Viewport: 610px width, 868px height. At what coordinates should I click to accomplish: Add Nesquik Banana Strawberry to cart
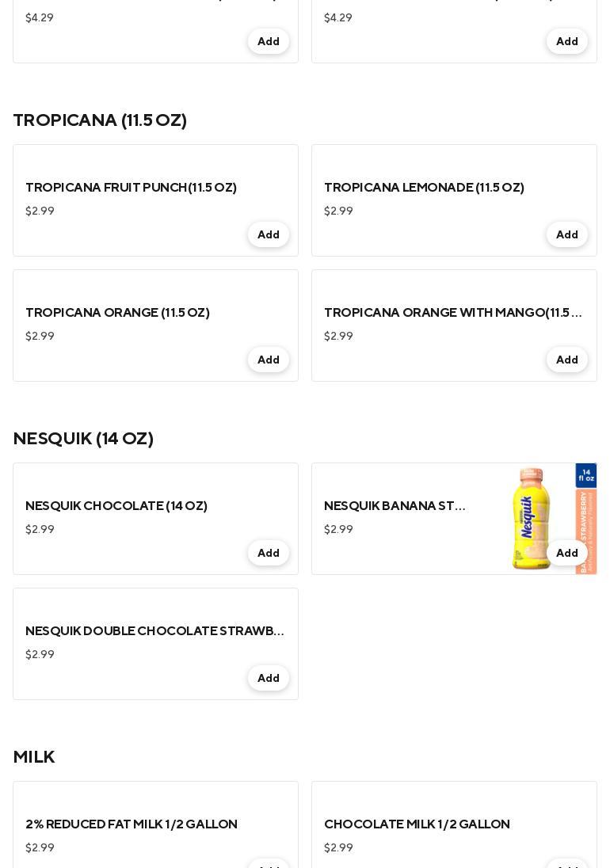[566, 553]
